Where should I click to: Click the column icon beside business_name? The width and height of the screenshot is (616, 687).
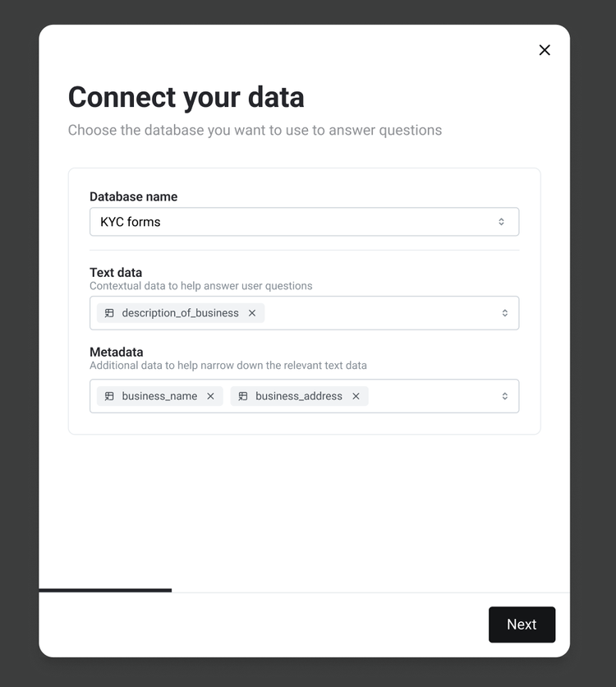[x=109, y=396]
